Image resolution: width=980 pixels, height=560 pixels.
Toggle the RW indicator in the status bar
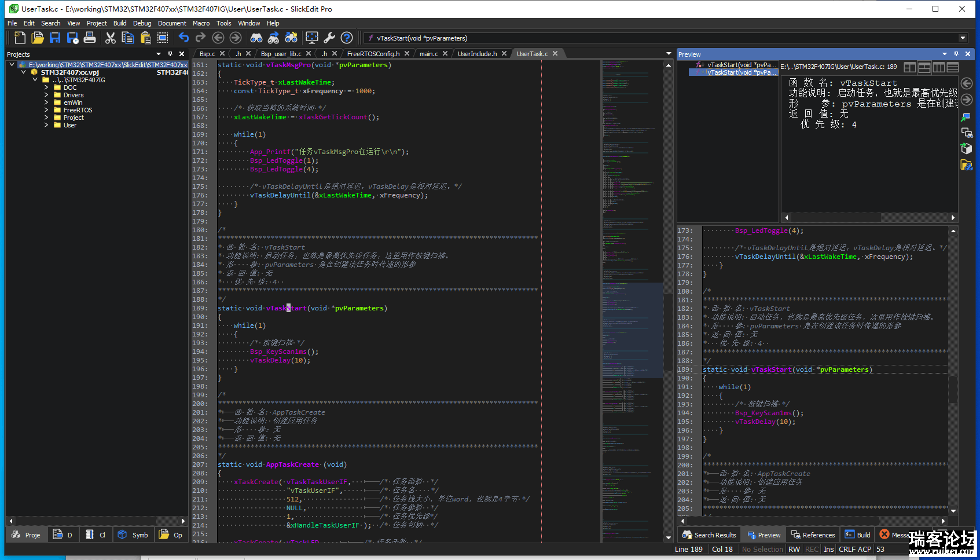pyautogui.click(x=794, y=550)
